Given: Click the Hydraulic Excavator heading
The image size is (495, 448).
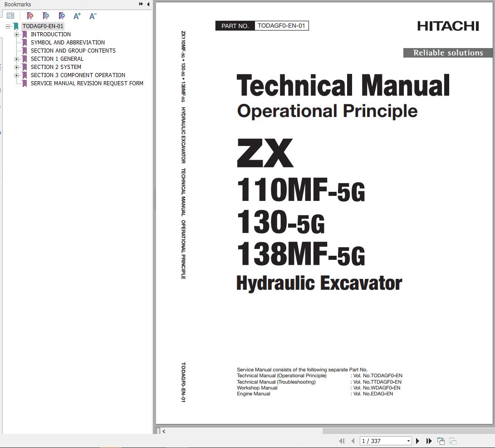Looking at the screenshot, I should [x=319, y=283].
